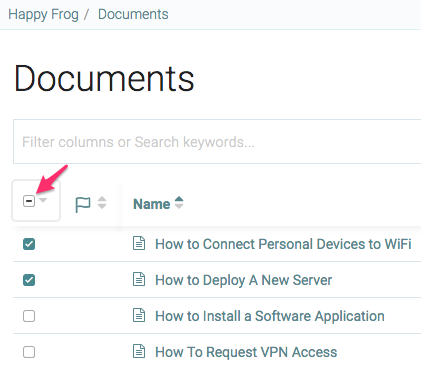Click the flag column header icon

(x=83, y=204)
